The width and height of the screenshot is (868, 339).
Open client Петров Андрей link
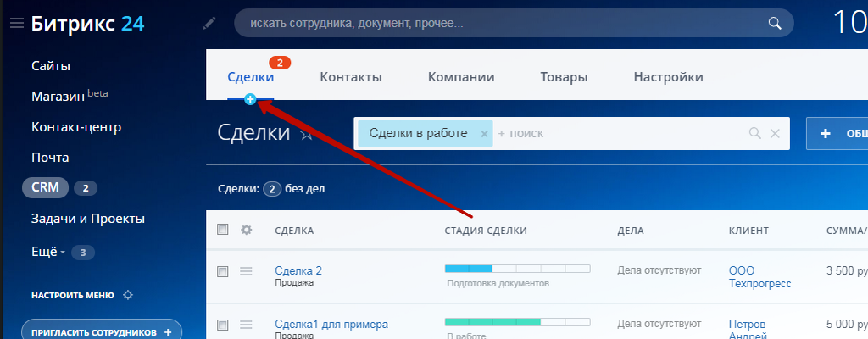tap(748, 330)
